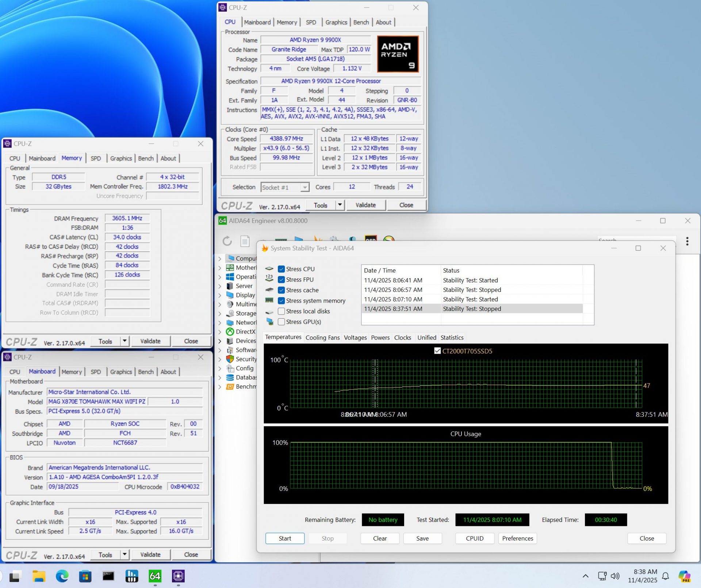Click the AMD Ryzen 9 logo in CPU-Z

tap(398, 54)
